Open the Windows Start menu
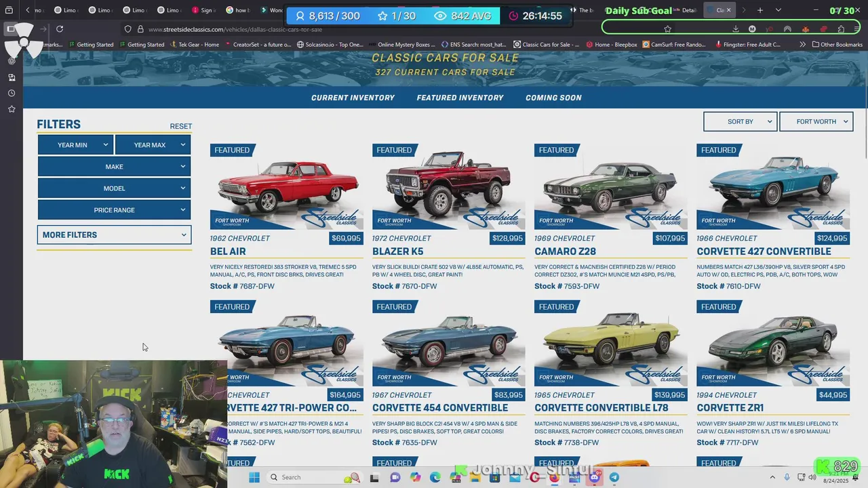This screenshot has width=868, height=488. pos(254,477)
